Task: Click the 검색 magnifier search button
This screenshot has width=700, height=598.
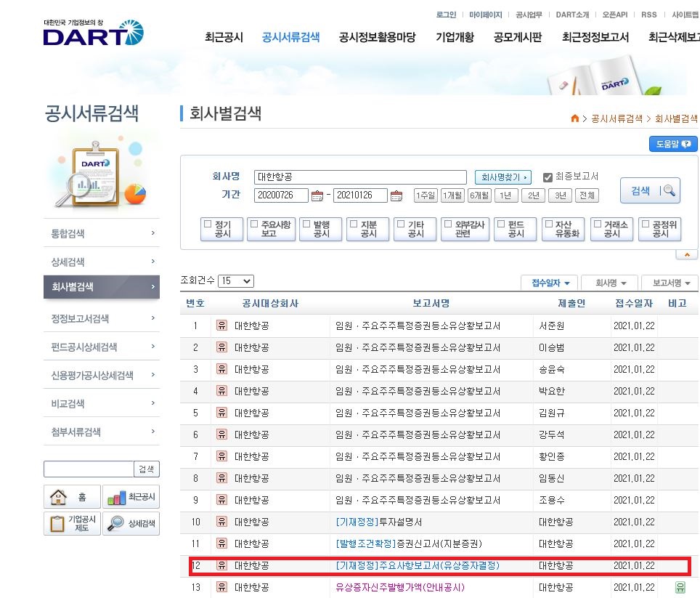Action: coord(650,190)
